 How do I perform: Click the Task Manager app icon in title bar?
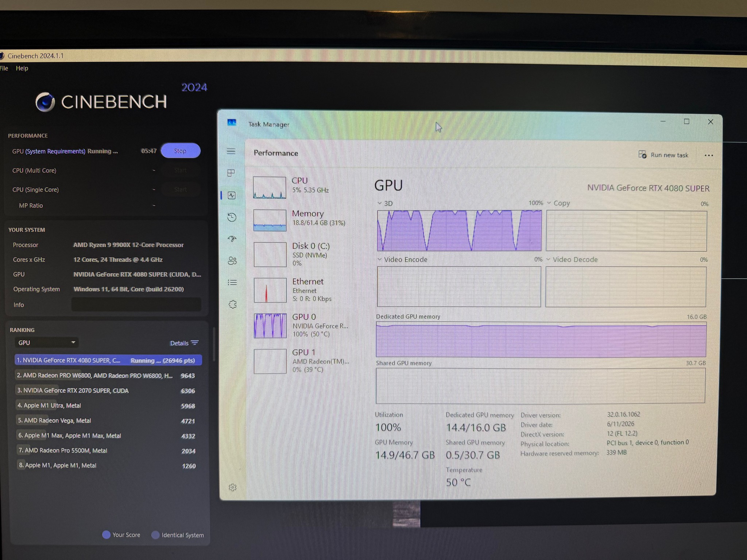click(x=232, y=122)
